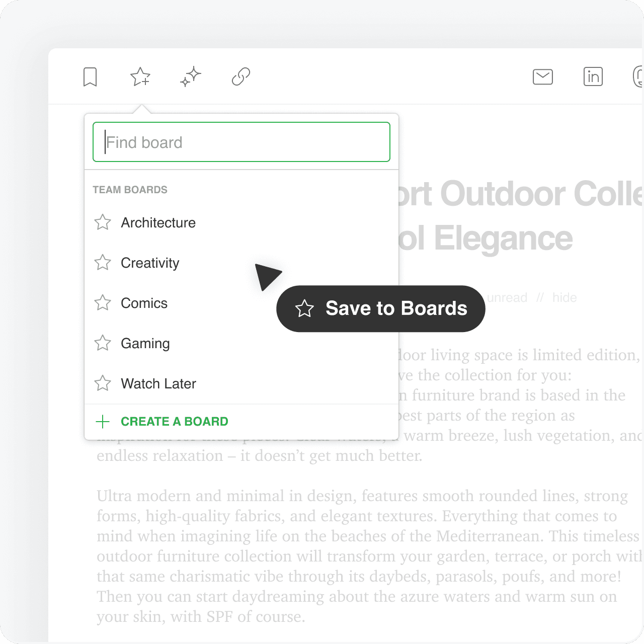This screenshot has width=644, height=644.
Task: Select Creativity board label
Action: pos(150,263)
